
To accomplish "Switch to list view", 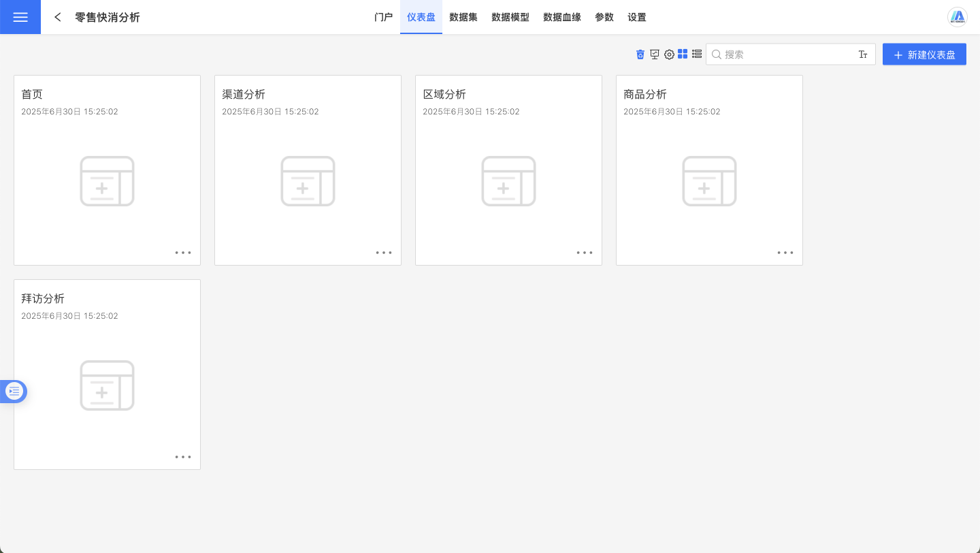I will (x=697, y=54).
